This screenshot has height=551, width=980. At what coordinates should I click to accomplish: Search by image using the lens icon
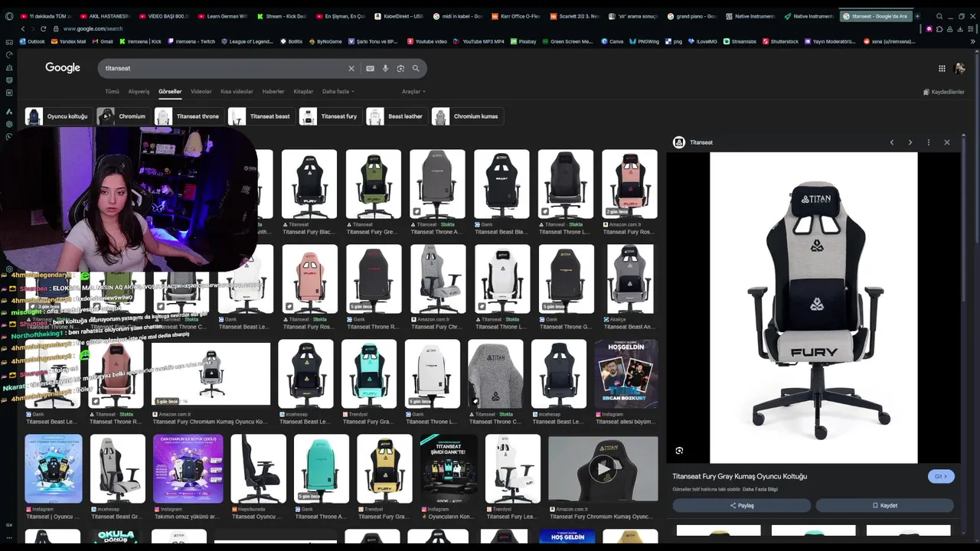pos(400,68)
